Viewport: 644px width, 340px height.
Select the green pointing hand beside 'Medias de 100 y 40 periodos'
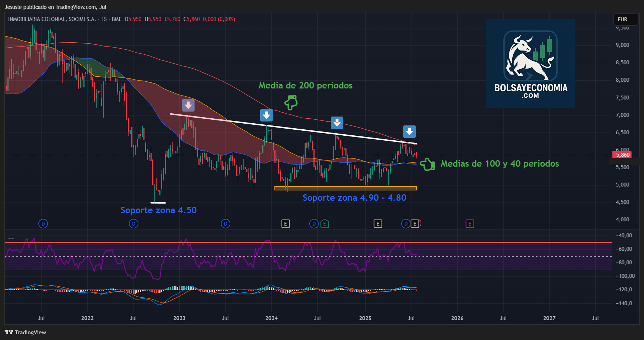click(x=427, y=164)
